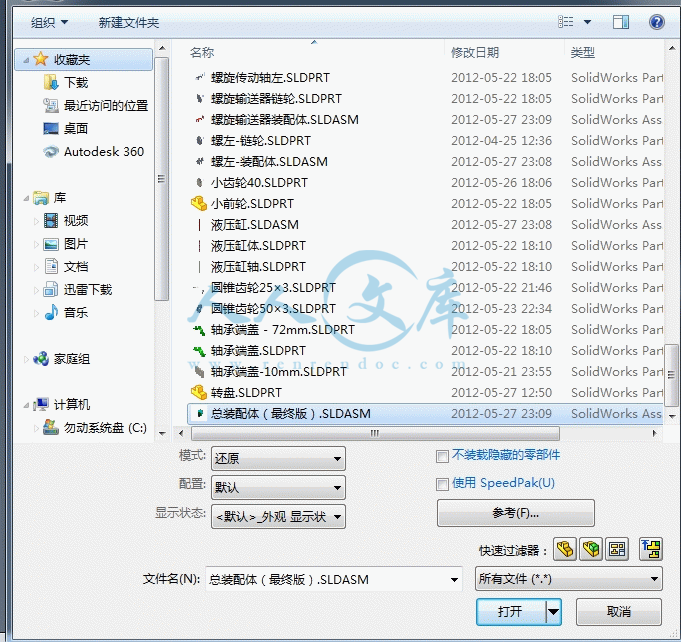Click the 打开 button
The height and width of the screenshot is (642, 681).
point(511,612)
